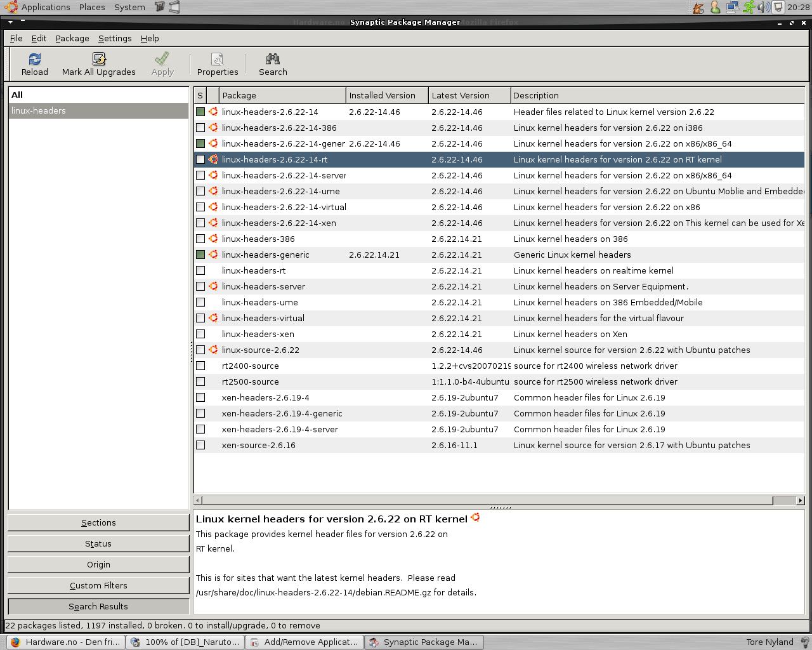812x650 pixels.
Task: Open the Help menu
Action: click(150, 38)
